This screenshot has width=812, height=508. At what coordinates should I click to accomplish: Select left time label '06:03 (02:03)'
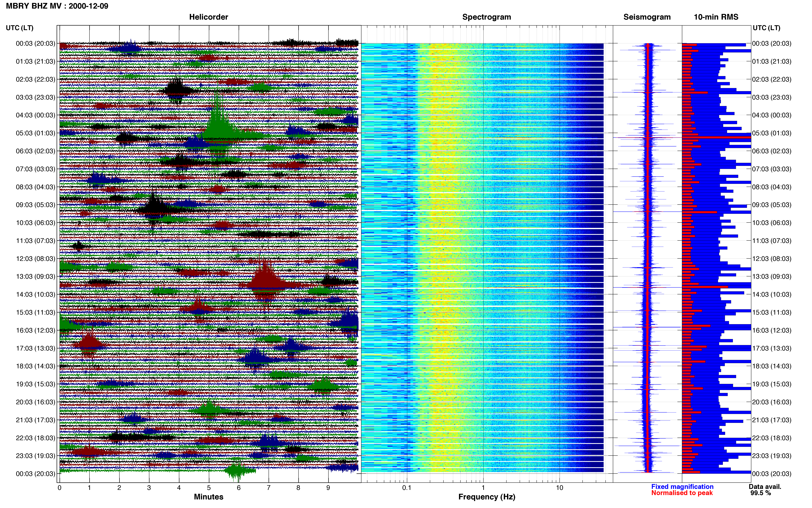[x=35, y=151]
